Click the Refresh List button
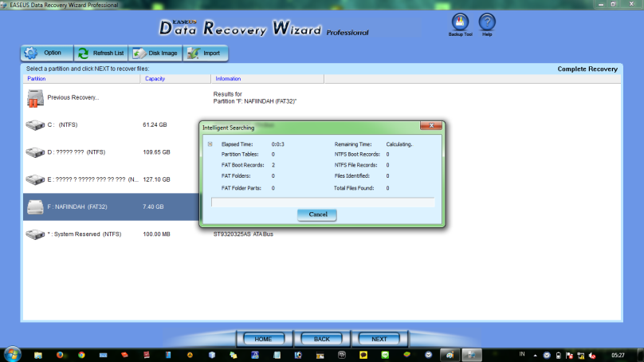 tap(101, 53)
